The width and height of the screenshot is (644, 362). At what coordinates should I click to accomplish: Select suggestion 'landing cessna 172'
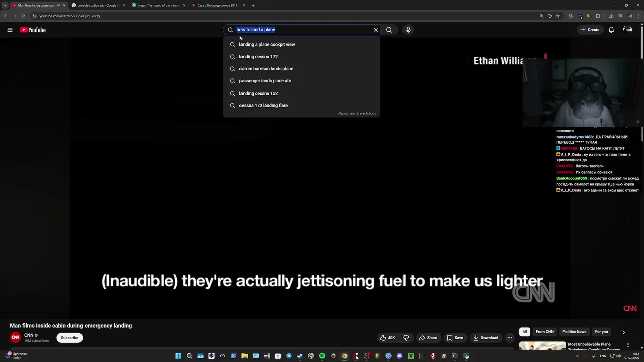tap(302, 57)
